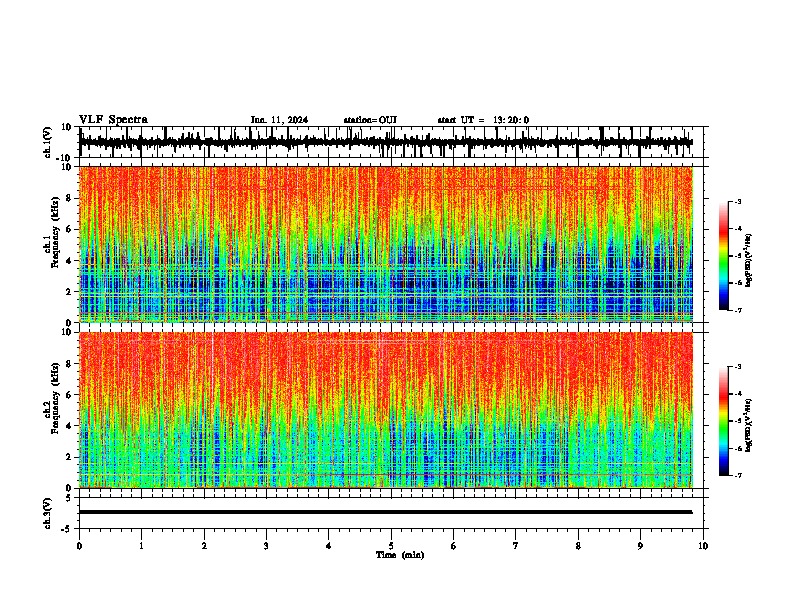Click time axis tick label "0"
Viewport: 792px width, 612px height.
coord(79,546)
